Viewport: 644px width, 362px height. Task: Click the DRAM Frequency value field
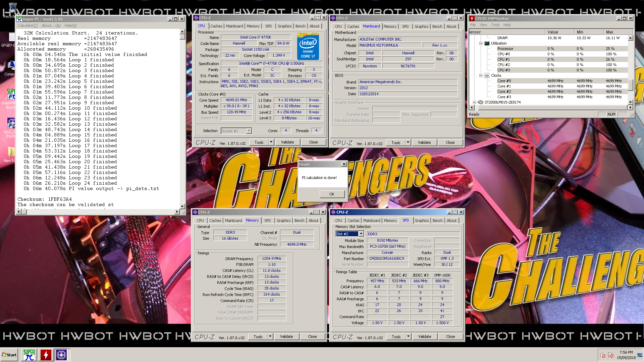coord(272,258)
